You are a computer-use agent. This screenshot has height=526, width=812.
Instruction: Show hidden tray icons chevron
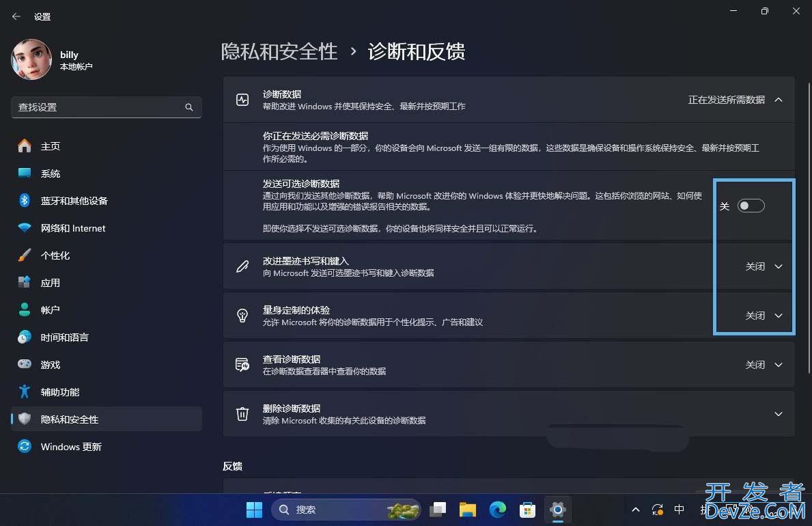click(x=635, y=510)
